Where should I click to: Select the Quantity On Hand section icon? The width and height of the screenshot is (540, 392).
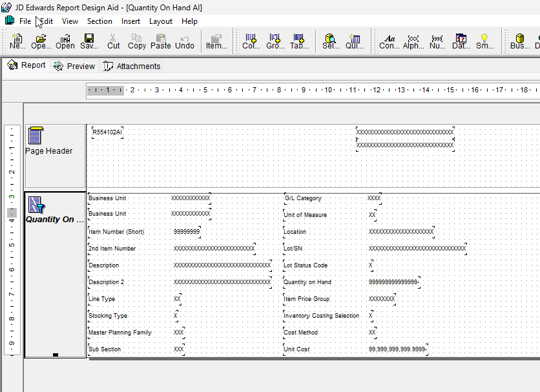(37, 205)
